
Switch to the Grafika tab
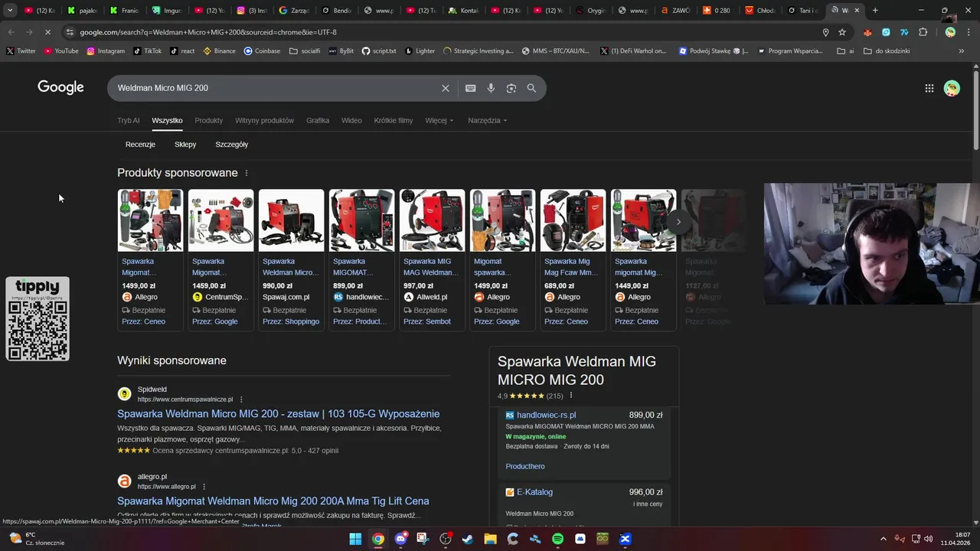(x=318, y=120)
